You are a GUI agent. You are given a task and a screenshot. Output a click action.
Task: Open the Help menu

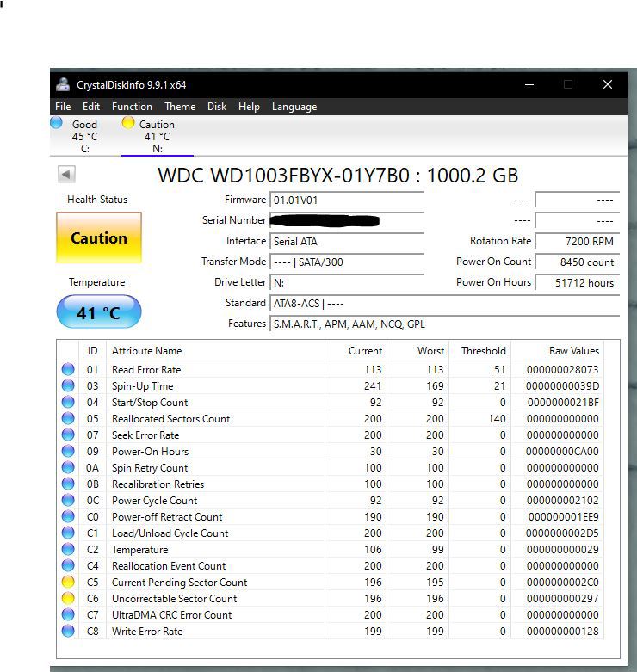click(x=249, y=107)
